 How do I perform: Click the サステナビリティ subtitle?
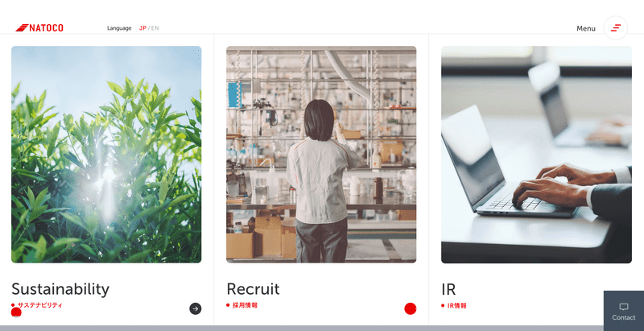39,305
